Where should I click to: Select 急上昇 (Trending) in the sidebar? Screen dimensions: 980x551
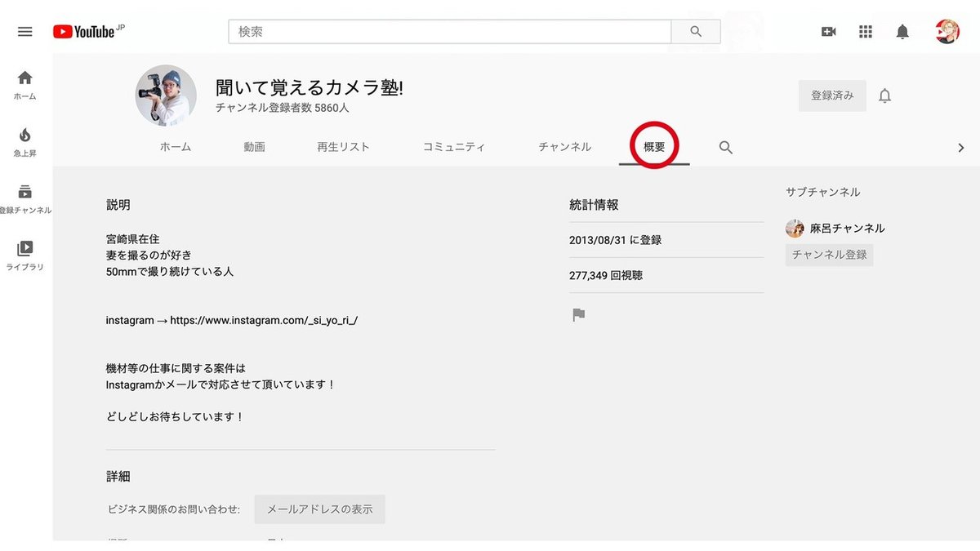tap(24, 136)
